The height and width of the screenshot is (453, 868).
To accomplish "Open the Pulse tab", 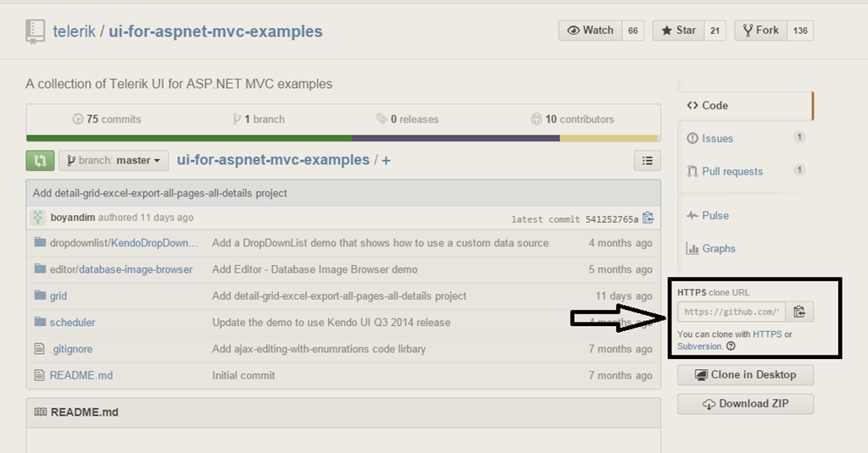I will click(715, 216).
